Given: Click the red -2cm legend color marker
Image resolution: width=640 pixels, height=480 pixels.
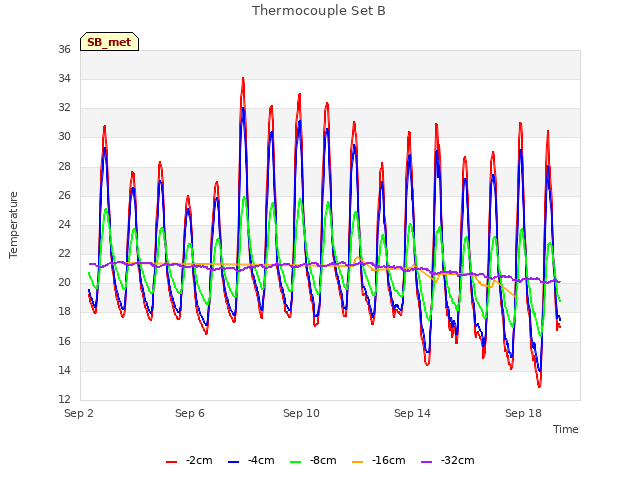Looking at the screenshot, I should [x=171, y=462].
